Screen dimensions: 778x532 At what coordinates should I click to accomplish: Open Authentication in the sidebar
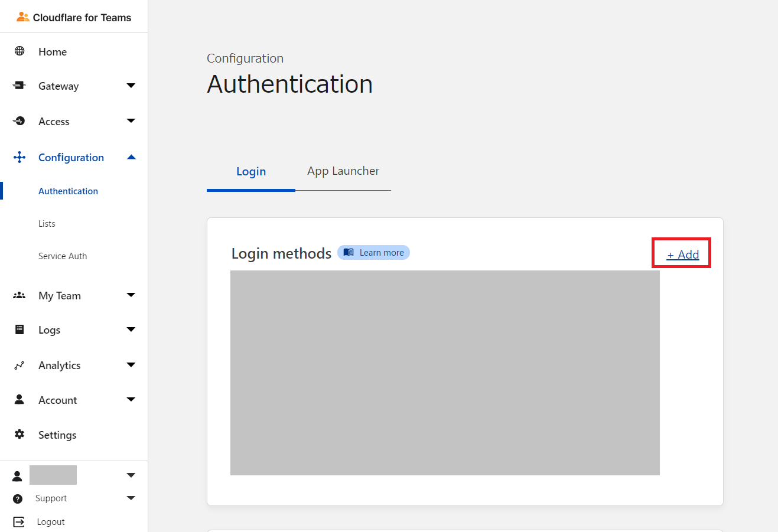point(68,191)
